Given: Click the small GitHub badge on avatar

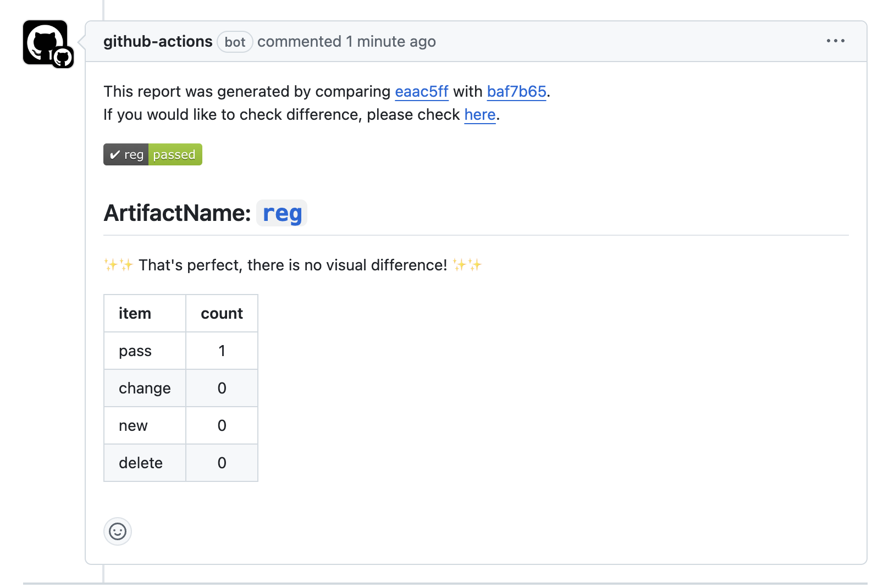Looking at the screenshot, I should pyautogui.click(x=63, y=57).
